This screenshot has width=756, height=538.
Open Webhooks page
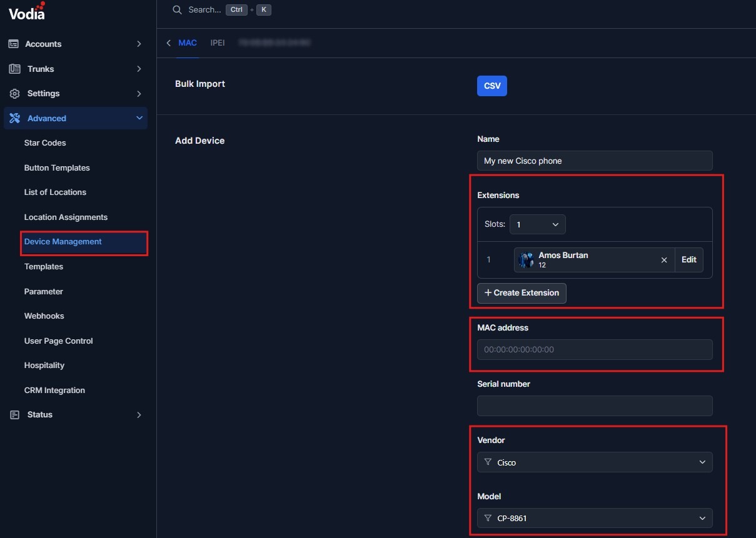coord(44,316)
